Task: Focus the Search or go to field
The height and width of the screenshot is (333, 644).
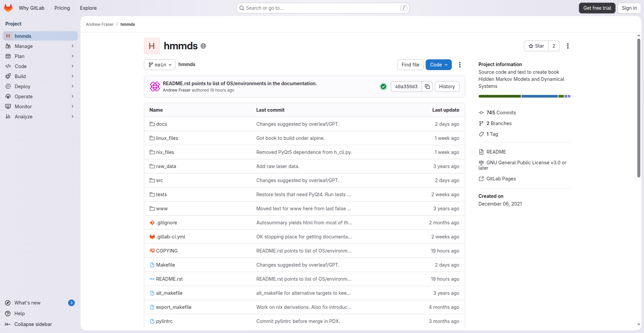Action: click(x=322, y=8)
